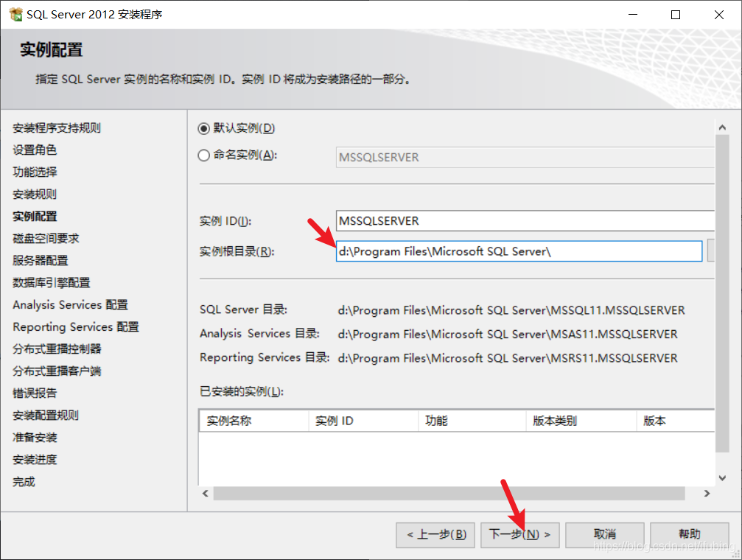The height and width of the screenshot is (560, 742).
Task: Click 错误报告 in the sidebar
Action: [35, 393]
